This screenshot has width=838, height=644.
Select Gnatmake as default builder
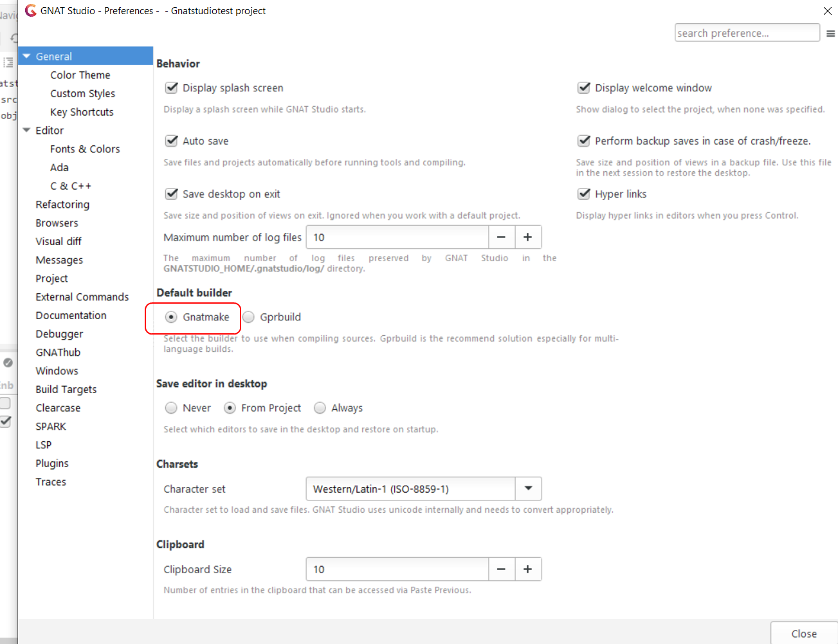click(171, 317)
